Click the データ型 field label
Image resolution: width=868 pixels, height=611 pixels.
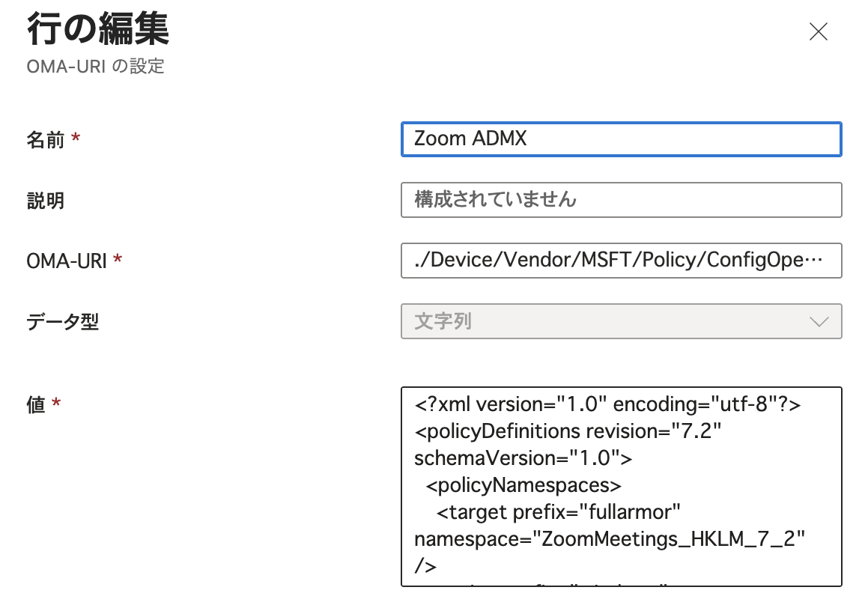63,321
